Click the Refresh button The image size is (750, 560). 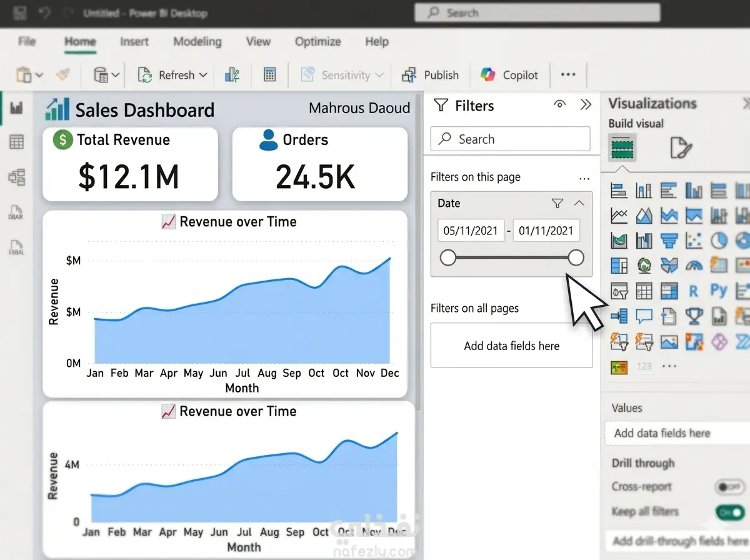(167, 75)
